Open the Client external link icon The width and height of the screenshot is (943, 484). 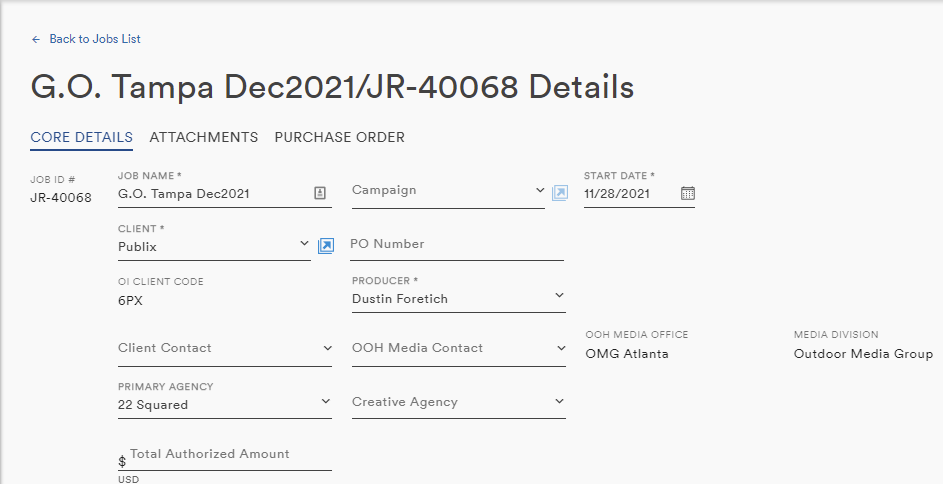326,245
